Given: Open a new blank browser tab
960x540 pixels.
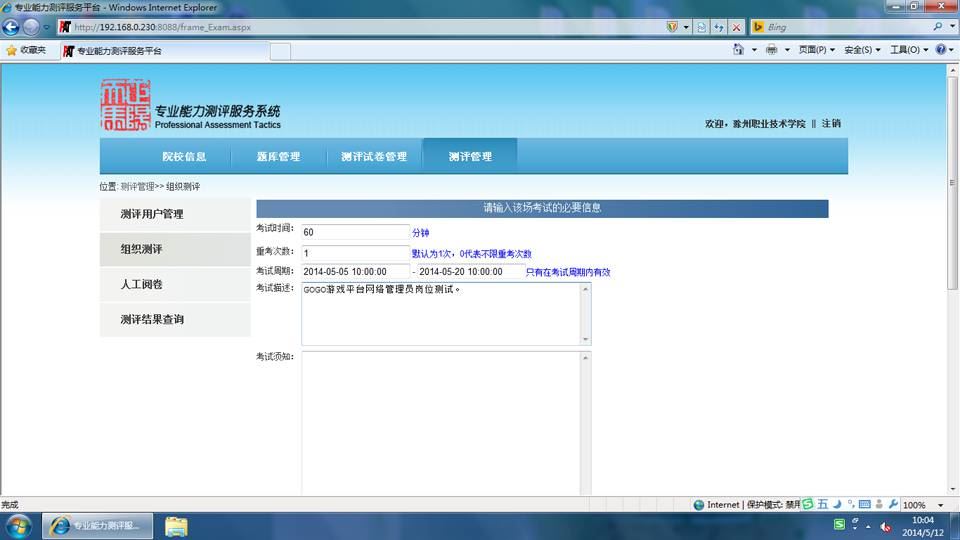Looking at the screenshot, I should (x=280, y=51).
